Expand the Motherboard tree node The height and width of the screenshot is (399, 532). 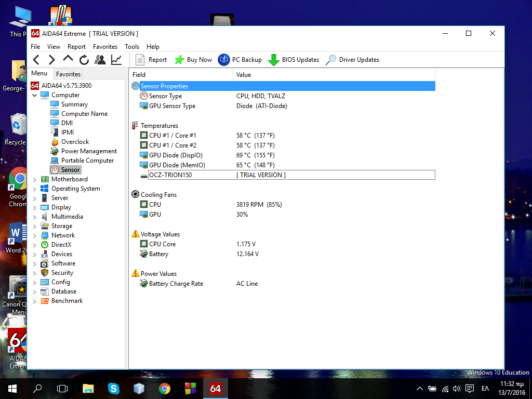pyautogui.click(x=34, y=179)
